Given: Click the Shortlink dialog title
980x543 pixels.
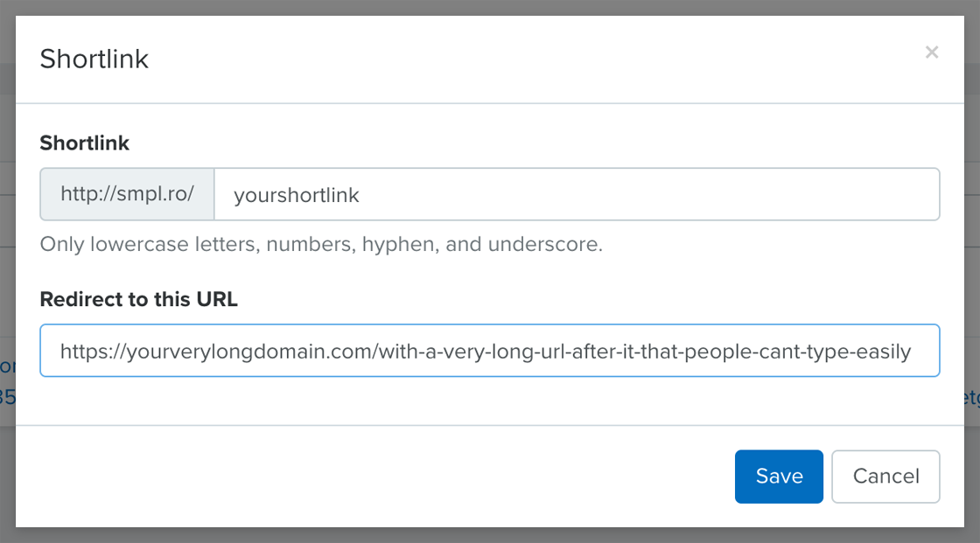Looking at the screenshot, I should [94, 59].
